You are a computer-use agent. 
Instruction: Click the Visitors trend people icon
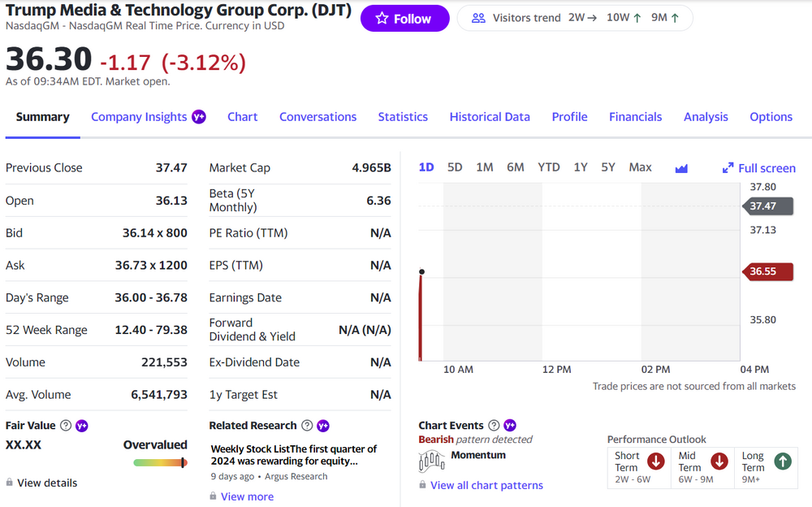pyautogui.click(x=478, y=18)
